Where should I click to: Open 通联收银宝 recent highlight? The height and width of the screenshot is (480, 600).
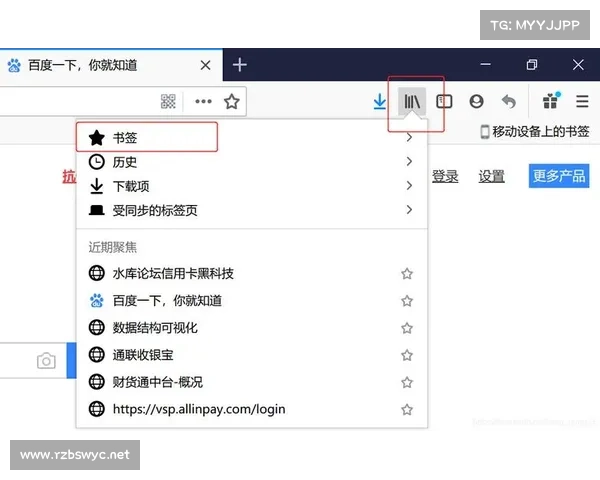[252, 355]
